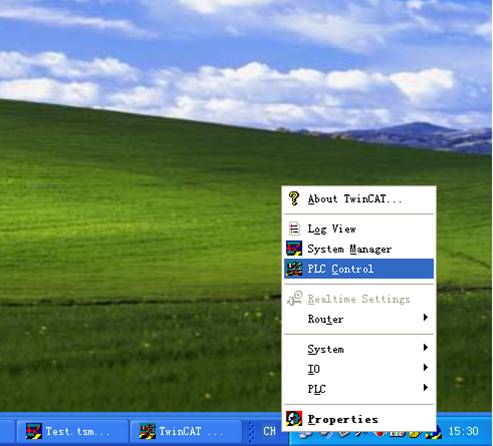Screen dimensions: 493x446
Task: Click the System Manager icon
Action: pyautogui.click(x=294, y=249)
